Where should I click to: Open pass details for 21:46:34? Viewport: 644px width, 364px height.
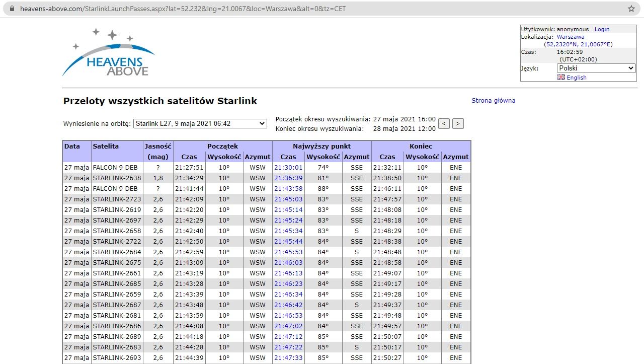coord(288,295)
